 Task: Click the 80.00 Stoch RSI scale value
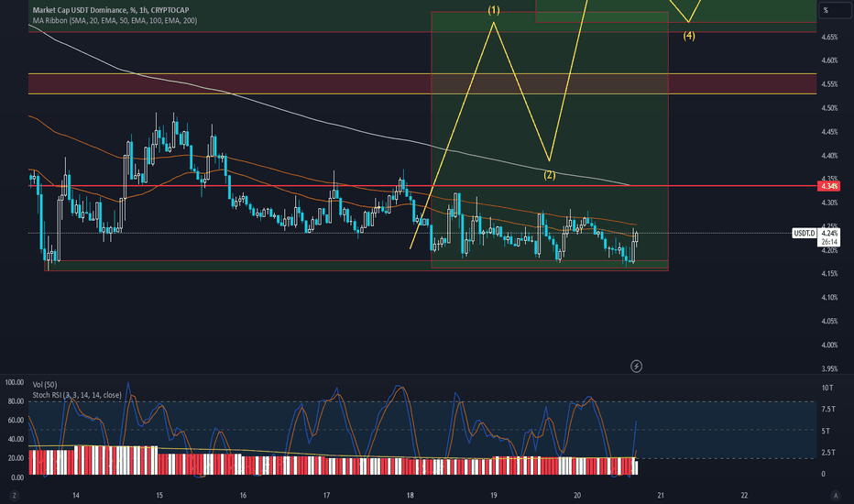point(15,401)
